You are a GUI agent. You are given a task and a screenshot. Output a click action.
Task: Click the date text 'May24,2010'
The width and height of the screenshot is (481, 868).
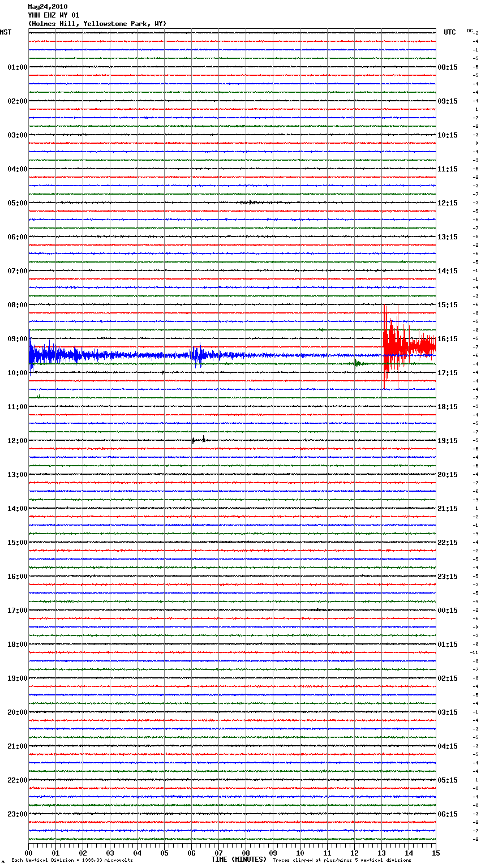coord(48,7)
